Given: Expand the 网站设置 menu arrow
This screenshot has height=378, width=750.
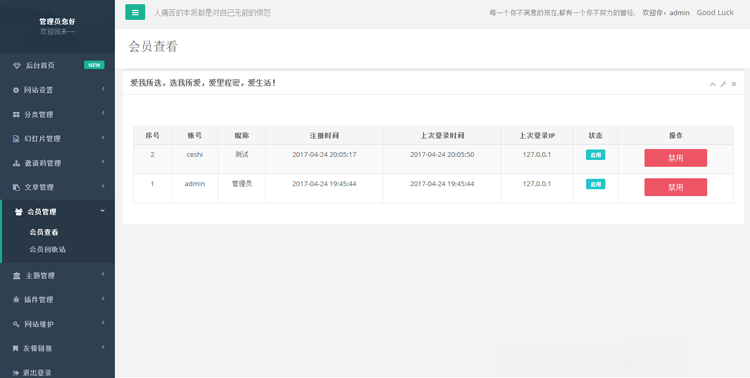Looking at the screenshot, I should click(103, 89).
